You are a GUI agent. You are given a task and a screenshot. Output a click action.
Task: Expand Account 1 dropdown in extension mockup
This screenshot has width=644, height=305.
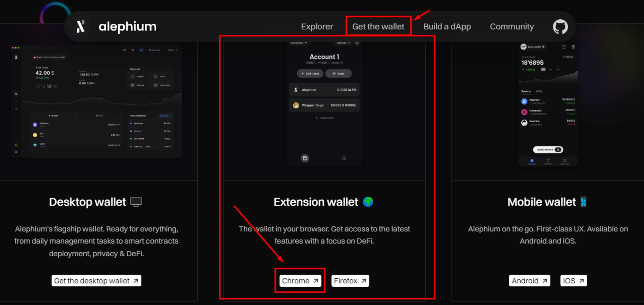click(x=298, y=43)
